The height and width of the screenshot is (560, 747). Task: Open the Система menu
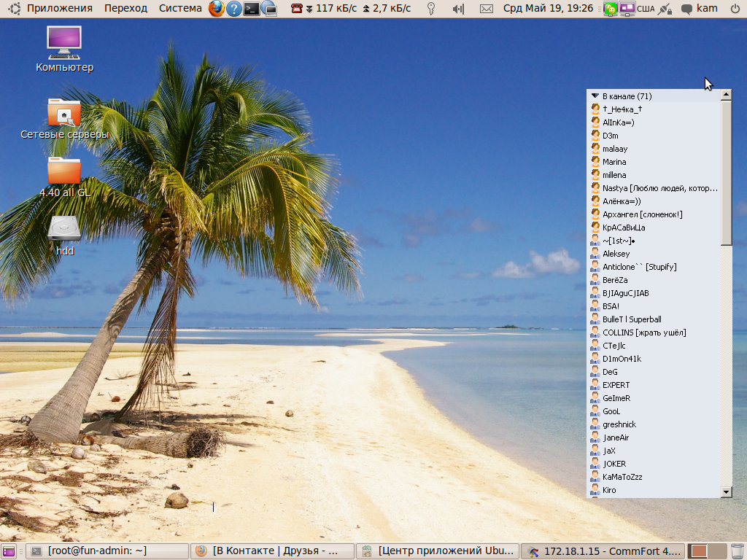180,9
